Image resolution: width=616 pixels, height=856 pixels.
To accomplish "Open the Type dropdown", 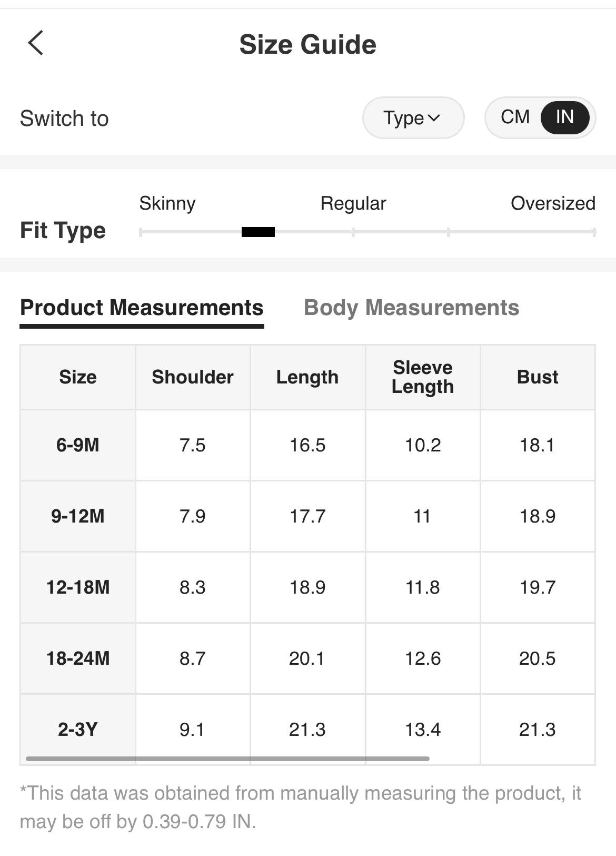I will pyautogui.click(x=413, y=118).
